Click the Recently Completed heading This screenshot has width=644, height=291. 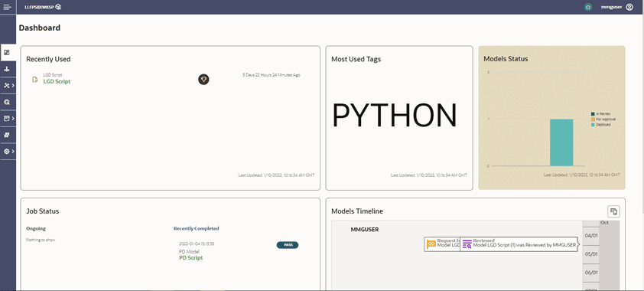coord(197,228)
